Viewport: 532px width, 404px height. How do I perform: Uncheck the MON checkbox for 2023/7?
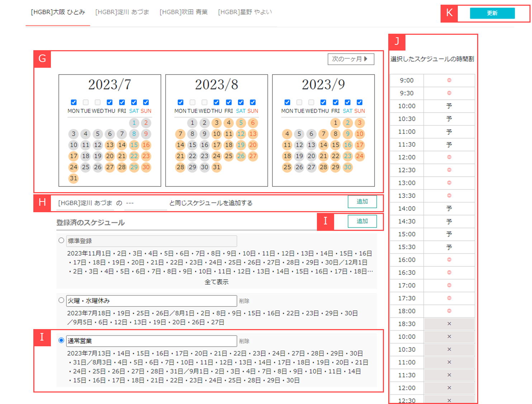[x=73, y=102]
